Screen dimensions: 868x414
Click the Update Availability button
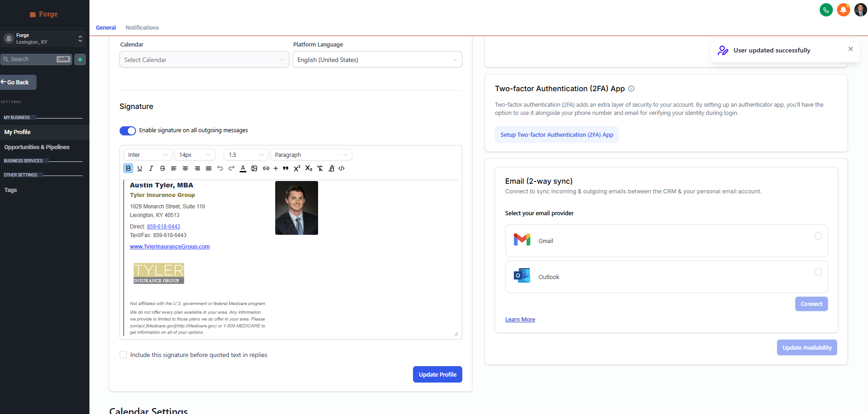[807, 347]
